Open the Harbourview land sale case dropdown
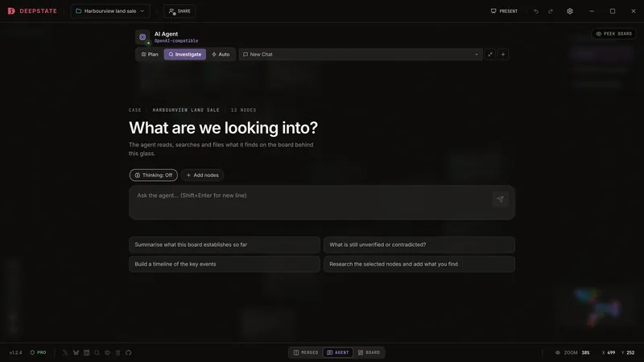The height and width of the screenshot is (362, 644). pos(110,11)
